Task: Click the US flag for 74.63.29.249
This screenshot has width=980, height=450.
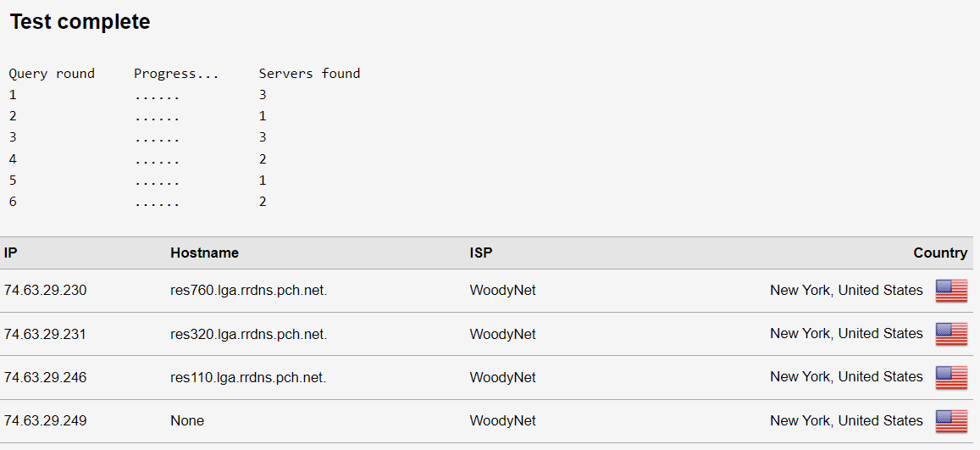Action: [x=951, y=420]
